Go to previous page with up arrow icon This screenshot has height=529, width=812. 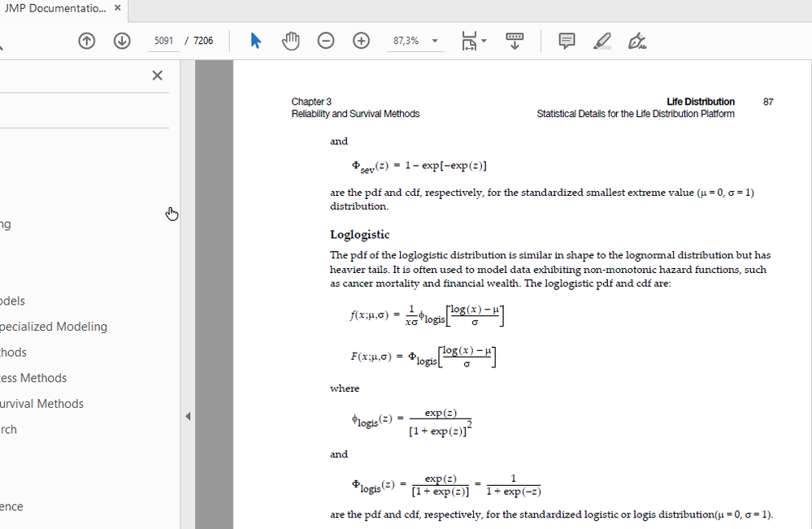86,41
